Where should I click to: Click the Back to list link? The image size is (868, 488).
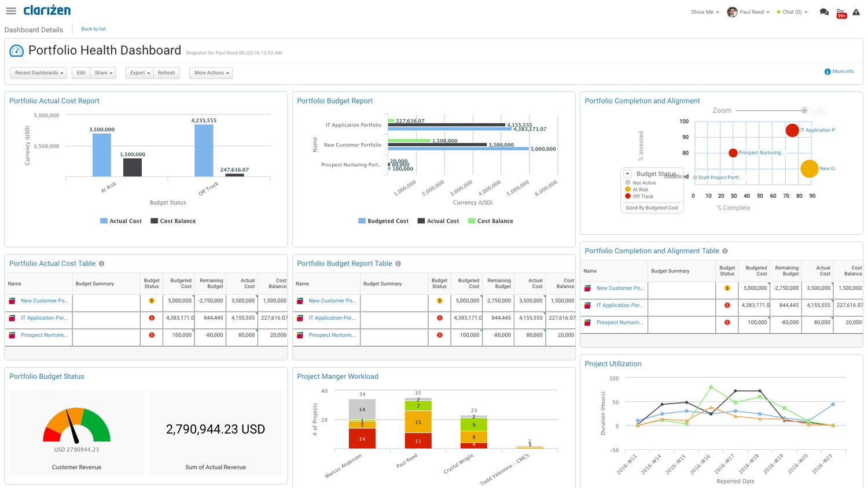pos(93,29)
